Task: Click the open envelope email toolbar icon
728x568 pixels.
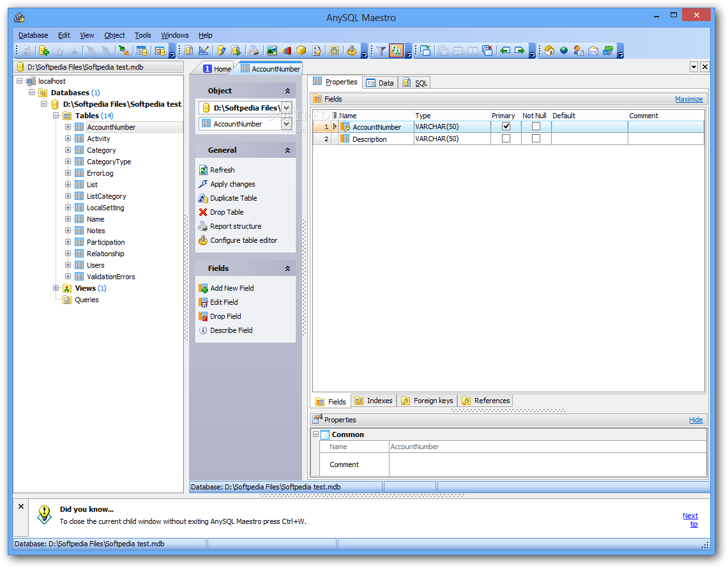Action: point(593,50)
